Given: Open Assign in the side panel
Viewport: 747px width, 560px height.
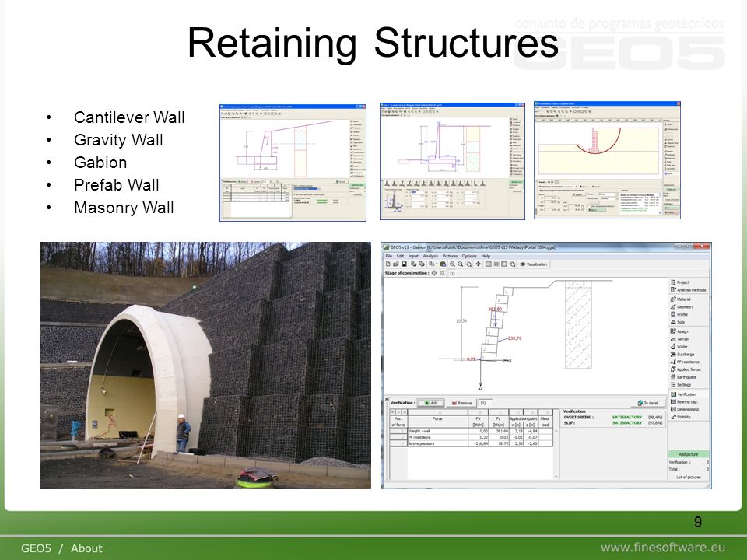Looking at the screenshot, I should 679,331.
